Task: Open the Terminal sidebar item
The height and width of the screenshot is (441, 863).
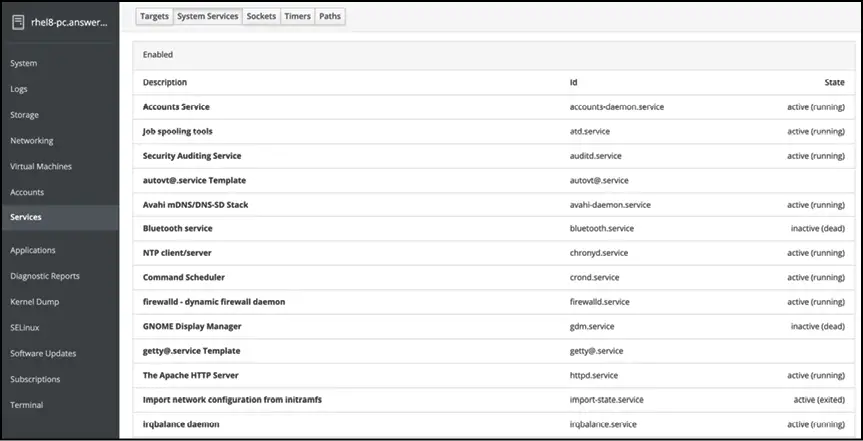Action: tap(27, 405)
